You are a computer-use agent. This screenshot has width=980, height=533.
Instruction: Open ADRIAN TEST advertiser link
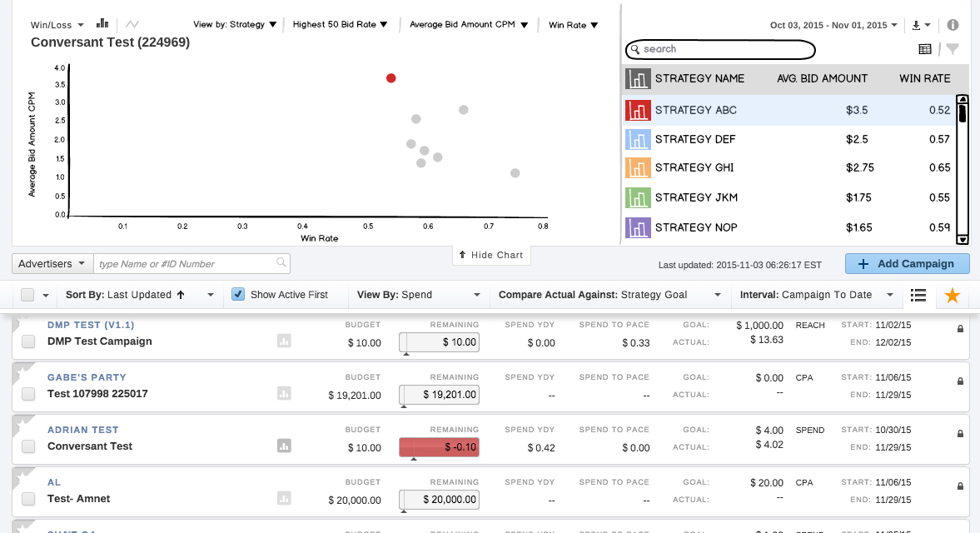click(x=83, y=430)
